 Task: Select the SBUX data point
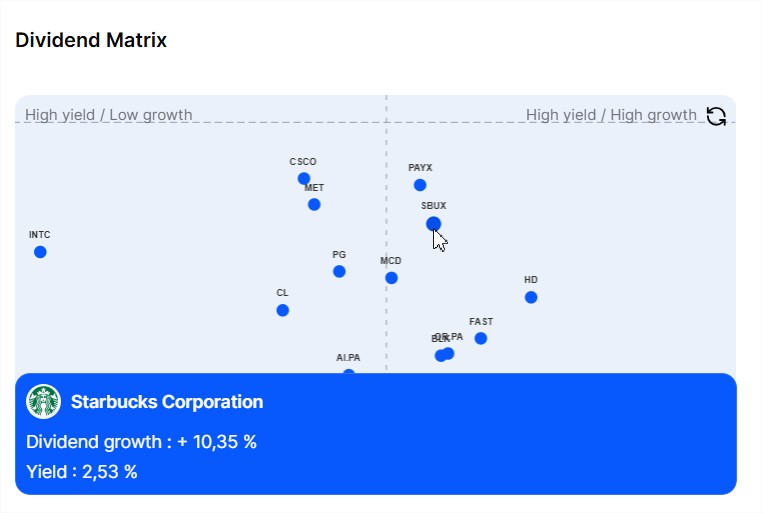click(433, 224)
